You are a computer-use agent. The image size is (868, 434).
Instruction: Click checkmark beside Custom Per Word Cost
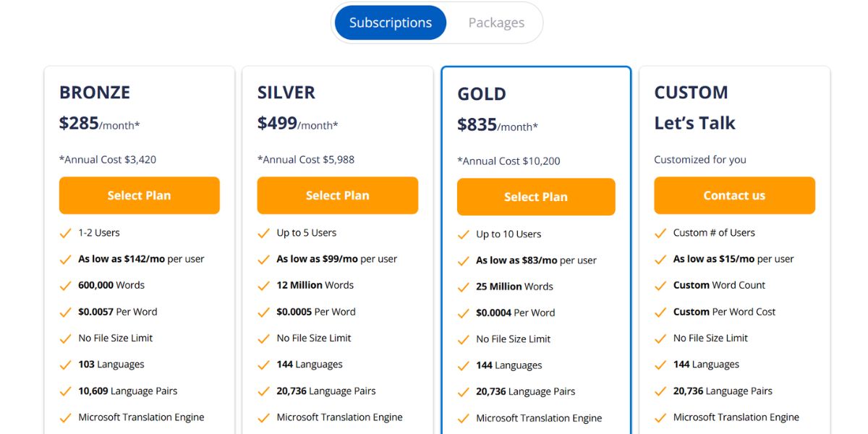[x=660, y=312]
